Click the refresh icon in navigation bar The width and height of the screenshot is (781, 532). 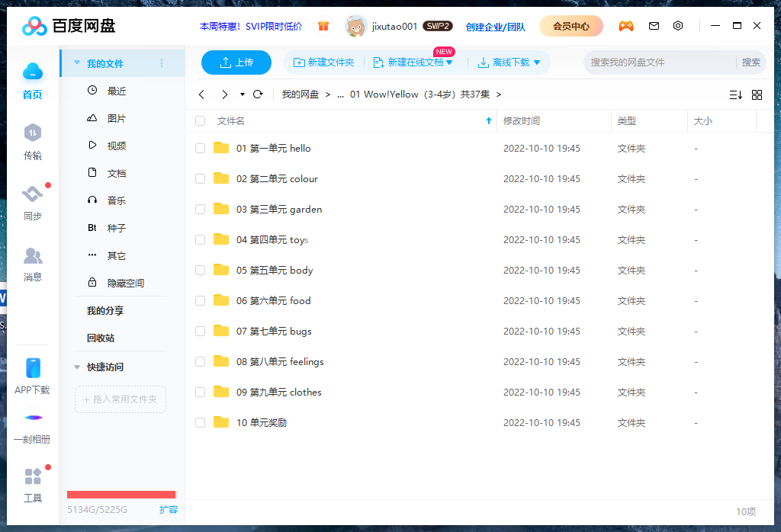[x=258, y=95]
